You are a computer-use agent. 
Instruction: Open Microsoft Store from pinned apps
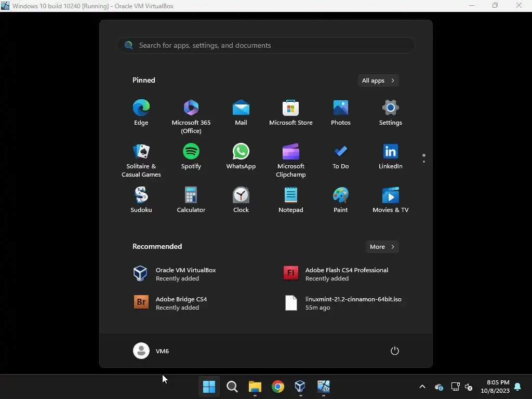291,113
